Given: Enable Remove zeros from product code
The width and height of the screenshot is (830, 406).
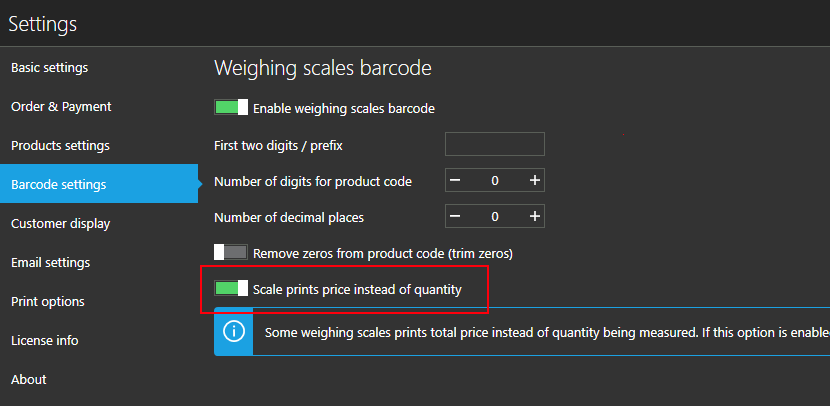Looking at the screenshot, I should (x=231, y=253).
